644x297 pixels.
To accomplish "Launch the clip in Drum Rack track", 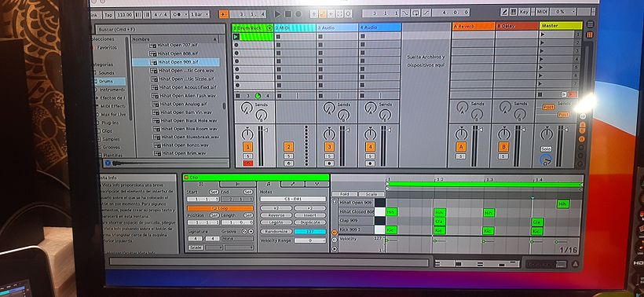I will [236, 37].
